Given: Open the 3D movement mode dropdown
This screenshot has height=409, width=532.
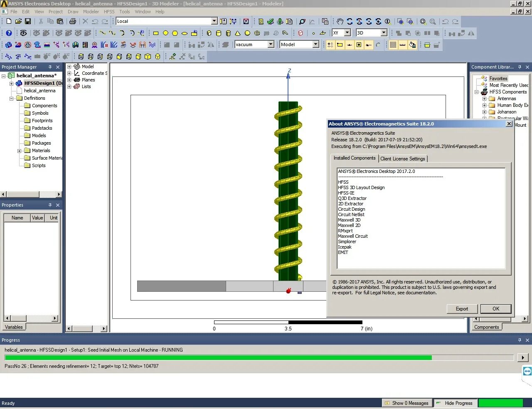Looking at the screenshot, I should point(384,33).
